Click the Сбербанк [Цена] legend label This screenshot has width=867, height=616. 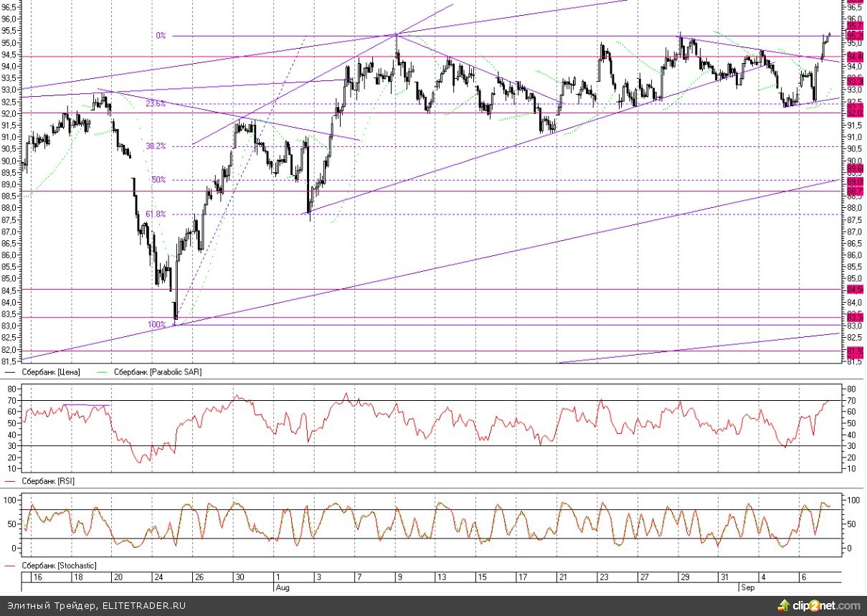coord(52,372)
